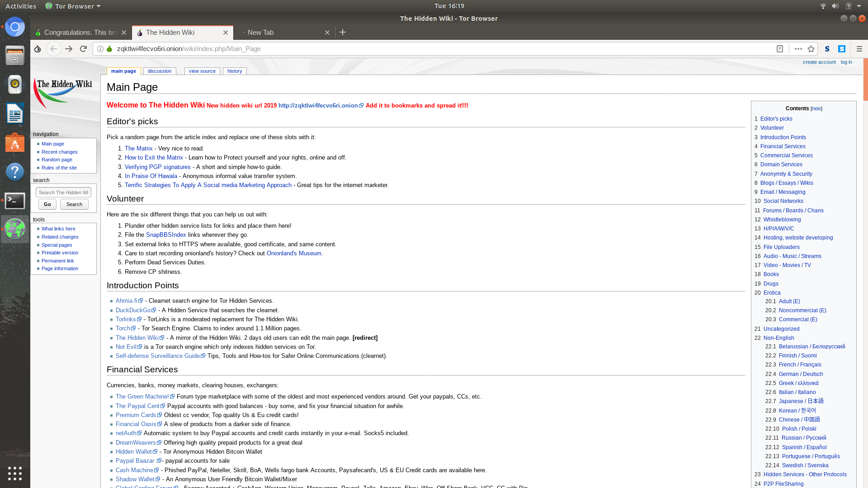
Task: Click the Go search button
Action: [47, 204]
